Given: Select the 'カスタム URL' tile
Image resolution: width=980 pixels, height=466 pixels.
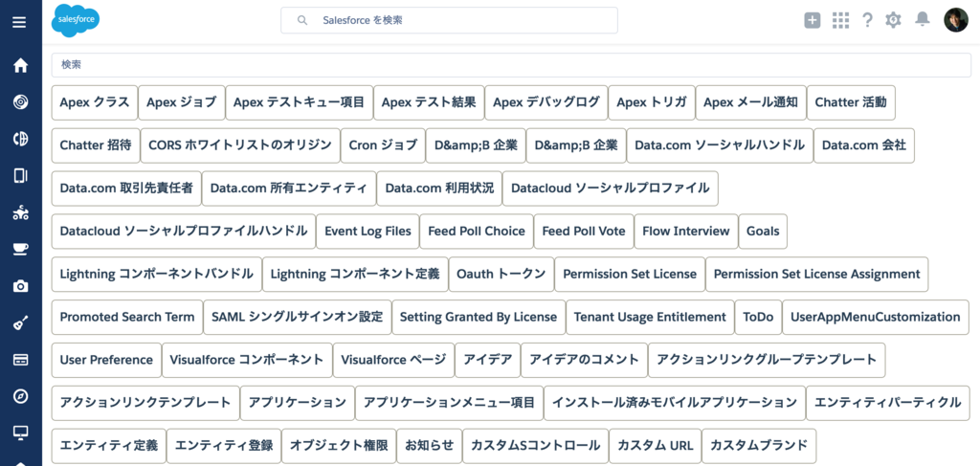Looking at the screenshot, I should pos(655,445).
